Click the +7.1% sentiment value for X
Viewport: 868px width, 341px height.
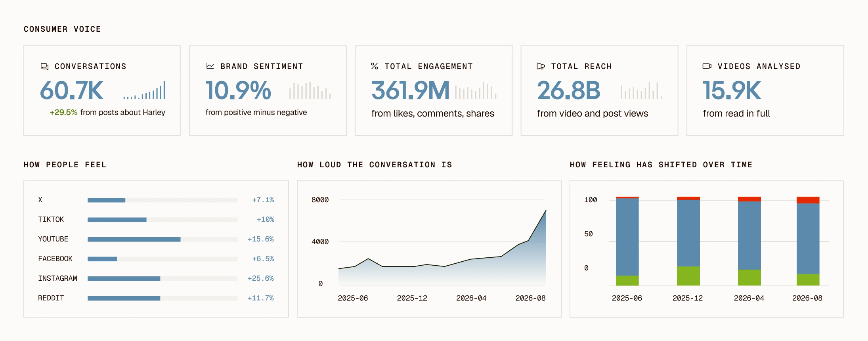pyautogui.click(x=263, y=200)
